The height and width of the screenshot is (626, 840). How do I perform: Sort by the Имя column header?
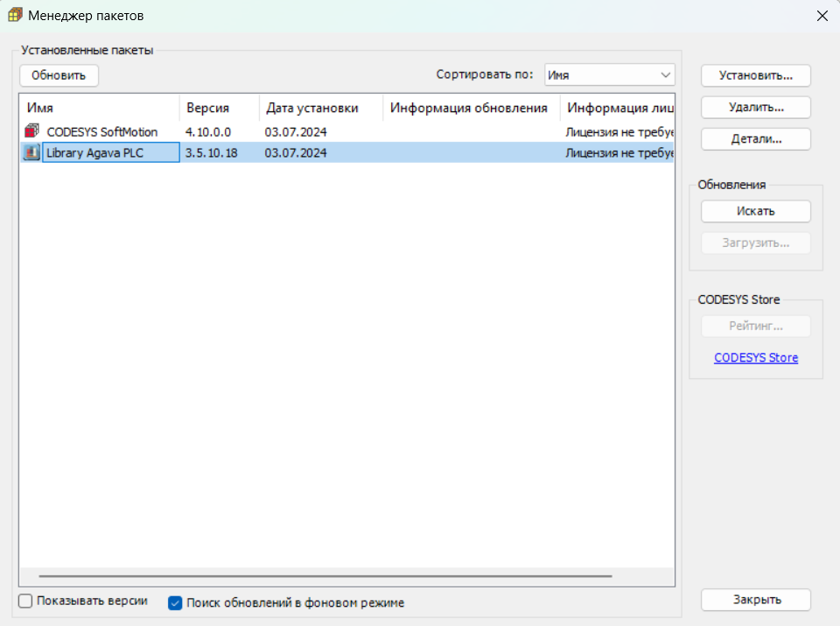coord(99,108)
